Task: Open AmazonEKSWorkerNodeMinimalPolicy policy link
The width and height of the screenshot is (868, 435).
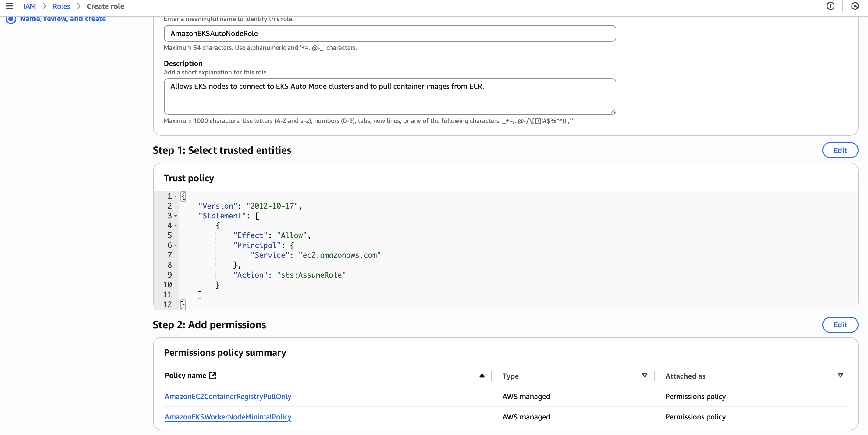Action: (x=228, y=417)
